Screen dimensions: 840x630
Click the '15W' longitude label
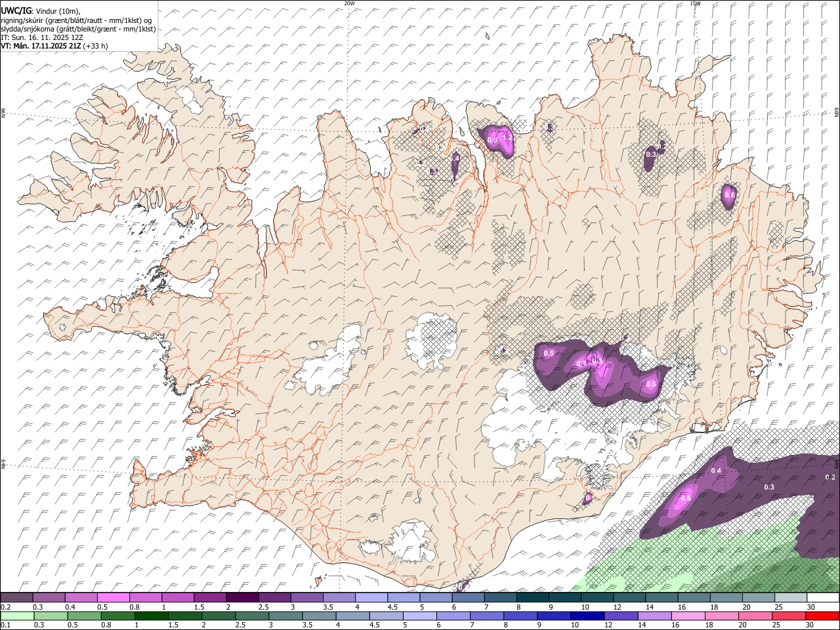click(695, 3)
